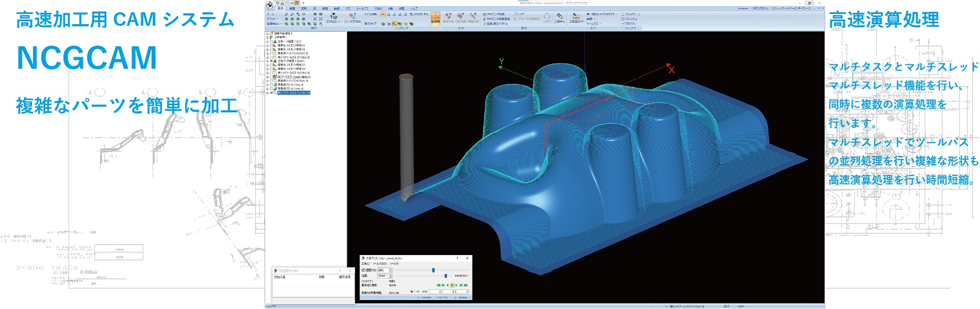This screenshot has width=980, height=309.
Task: Toggle checkbox for 境界体 シルエット領域 22 row
Action: coord(272,45)
